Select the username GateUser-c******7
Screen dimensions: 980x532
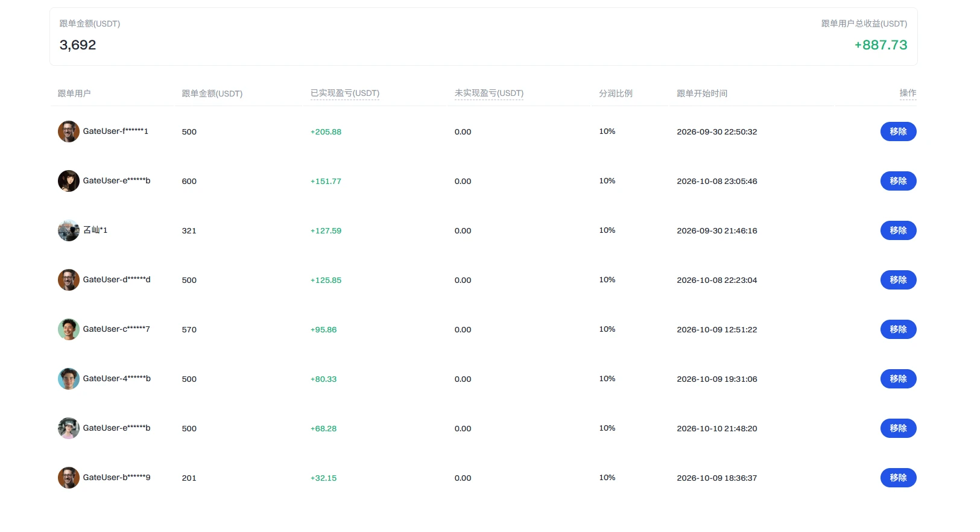click(116, 329)
